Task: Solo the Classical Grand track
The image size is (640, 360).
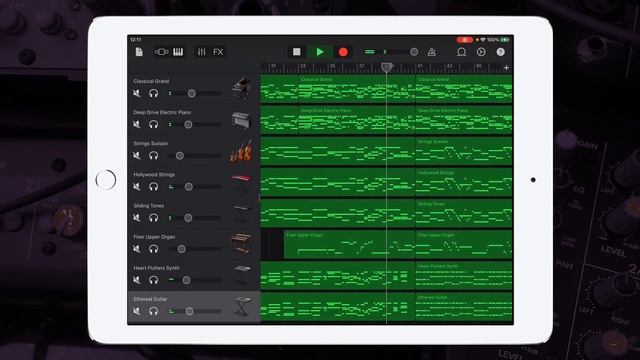Action: tap(153, 93)
